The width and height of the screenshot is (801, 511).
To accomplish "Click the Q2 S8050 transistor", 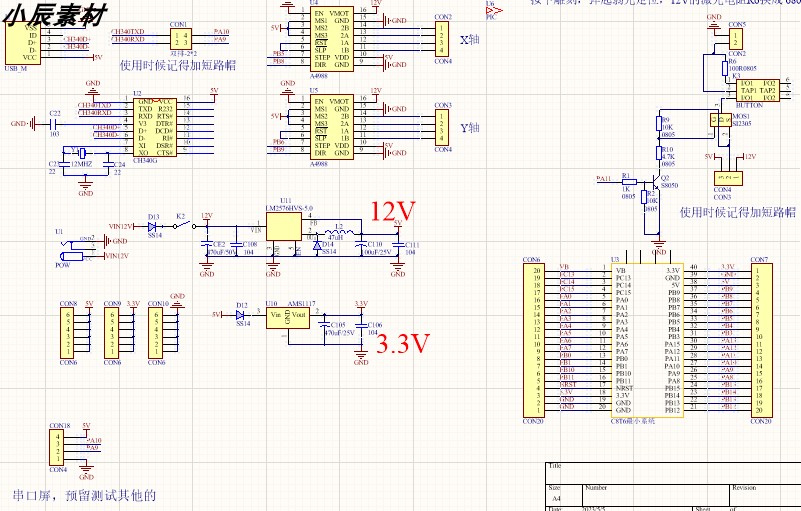I will point(656,182).
